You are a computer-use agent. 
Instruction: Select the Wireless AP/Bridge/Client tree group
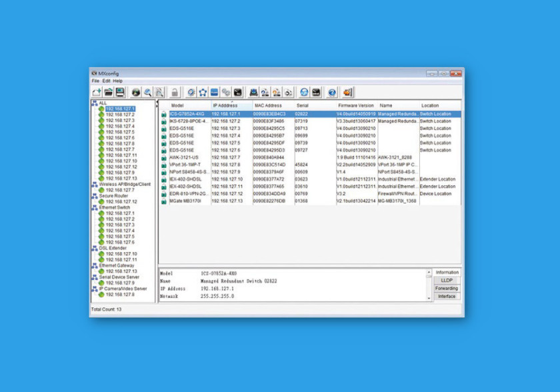(125, 184)
